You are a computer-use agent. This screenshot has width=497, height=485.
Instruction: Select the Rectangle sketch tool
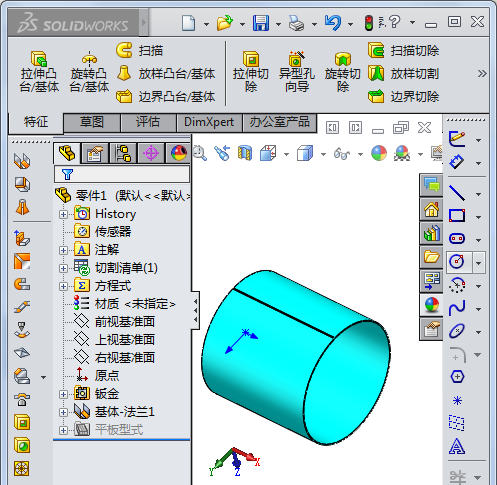[457, 216]
